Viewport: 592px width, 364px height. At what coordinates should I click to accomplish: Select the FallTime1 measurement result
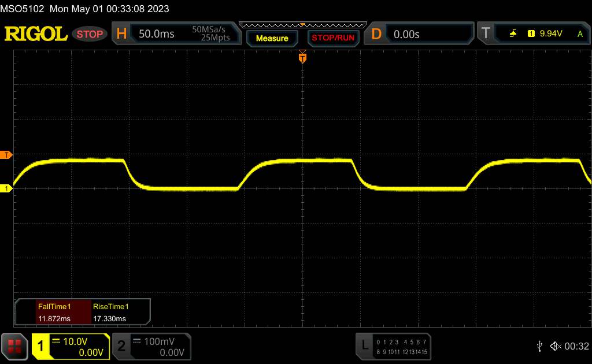coord(53,312)
